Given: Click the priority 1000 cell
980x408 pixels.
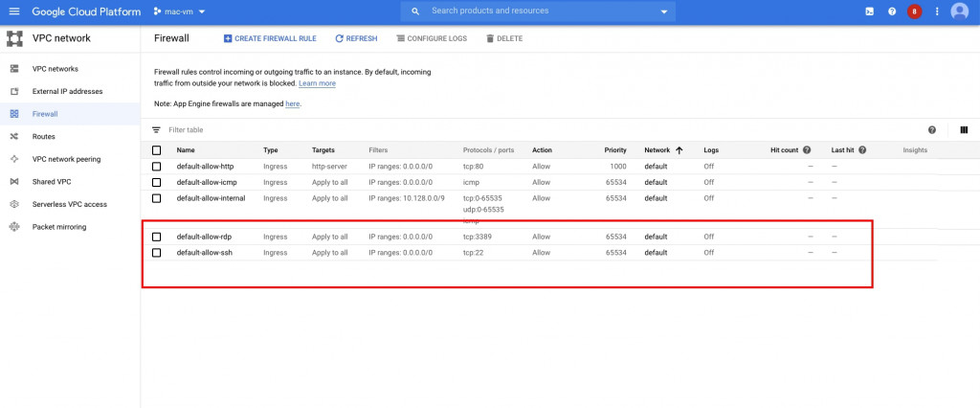Looking at the screenshot, I should (618, 167).
